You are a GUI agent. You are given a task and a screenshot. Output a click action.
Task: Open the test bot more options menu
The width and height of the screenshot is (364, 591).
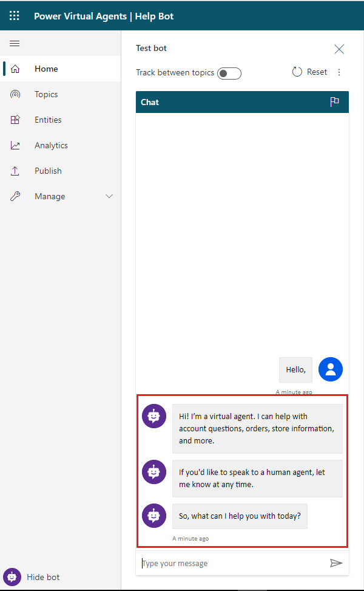pyautogui.click(x=339, y=72)
